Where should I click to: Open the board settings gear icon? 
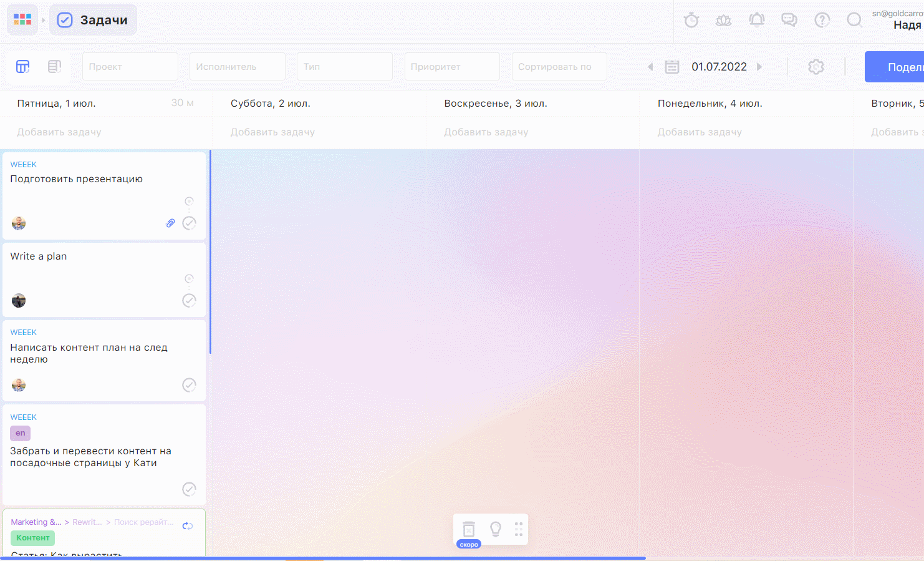point(816,67)
